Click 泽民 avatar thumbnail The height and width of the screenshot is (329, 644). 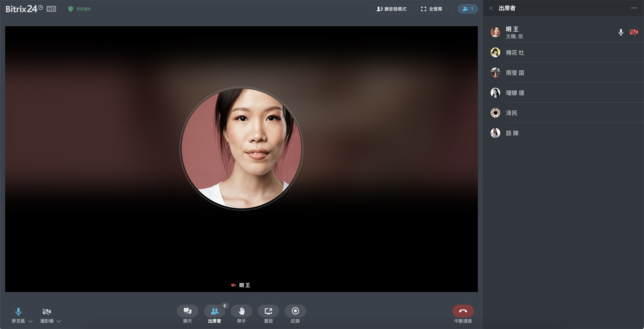[x=496, y=113]
